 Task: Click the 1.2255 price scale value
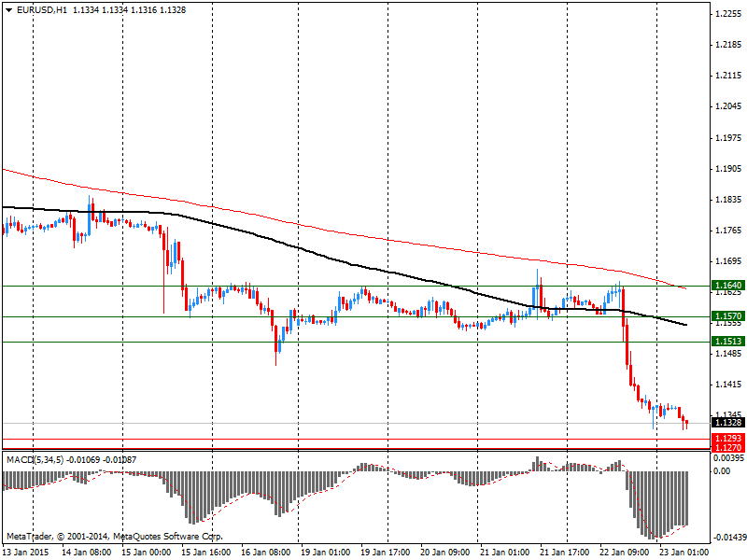(728, 14)
